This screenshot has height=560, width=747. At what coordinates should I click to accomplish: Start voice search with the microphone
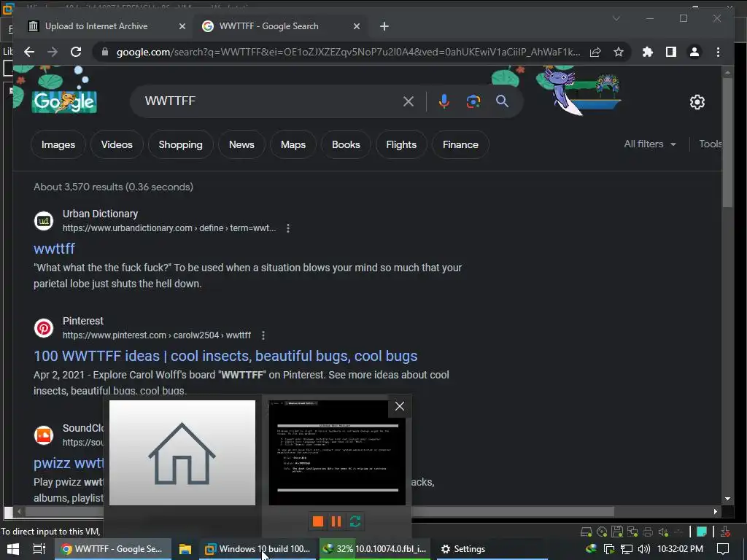click(x=444, y=101)
